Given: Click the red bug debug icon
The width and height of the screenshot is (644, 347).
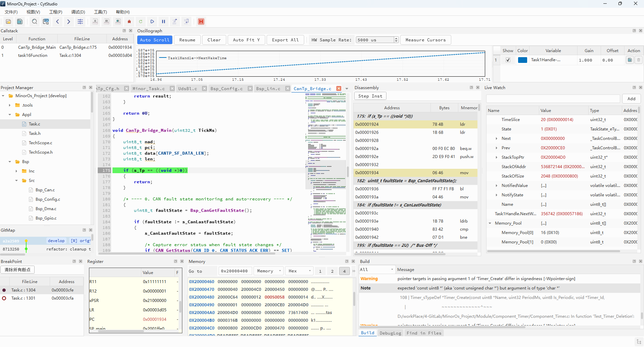Looking at the screenshot, I should [129, 22].
